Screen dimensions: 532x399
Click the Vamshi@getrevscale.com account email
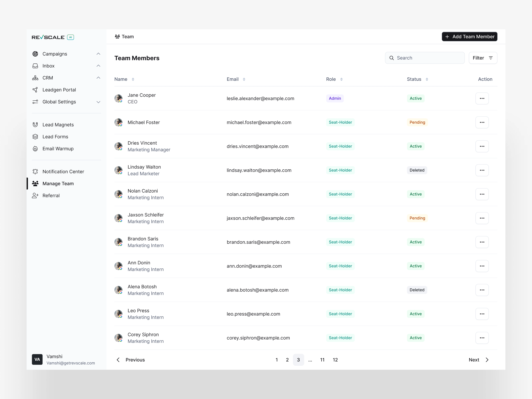pos(71,363)
